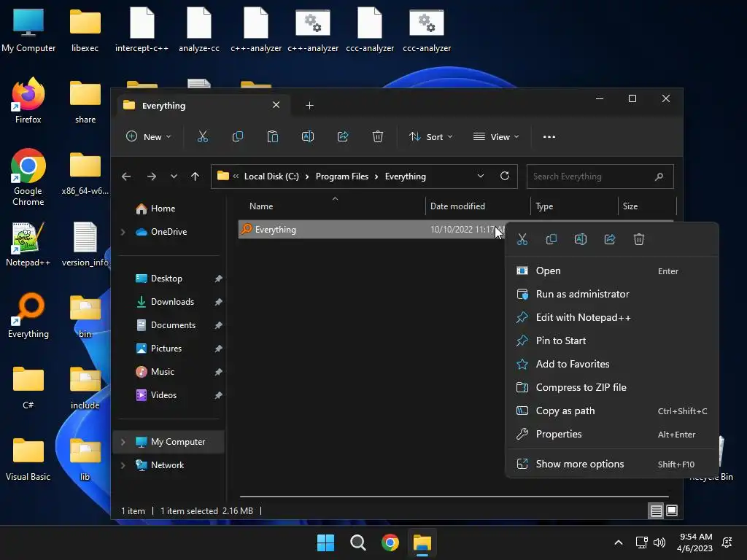Click the Copy icon in the Explorer toolbar

[237, 136]
